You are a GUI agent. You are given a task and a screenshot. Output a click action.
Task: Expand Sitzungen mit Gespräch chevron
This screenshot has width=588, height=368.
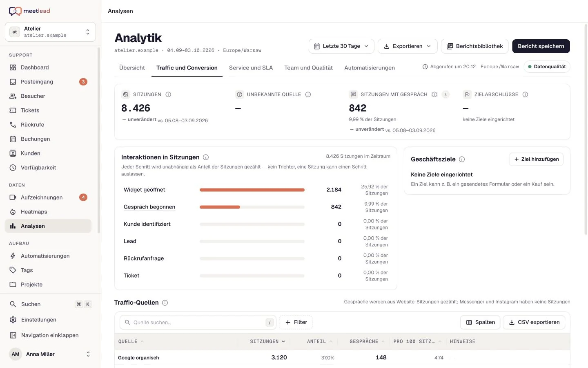(x=446, y=94)
